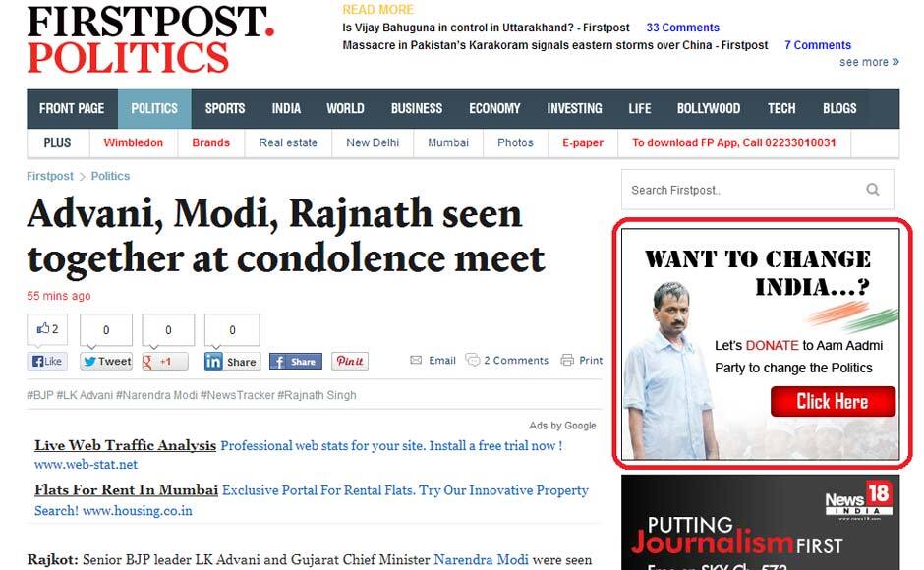
Task: Share article on LinkedIn
Action: click(x=232, y=362)
